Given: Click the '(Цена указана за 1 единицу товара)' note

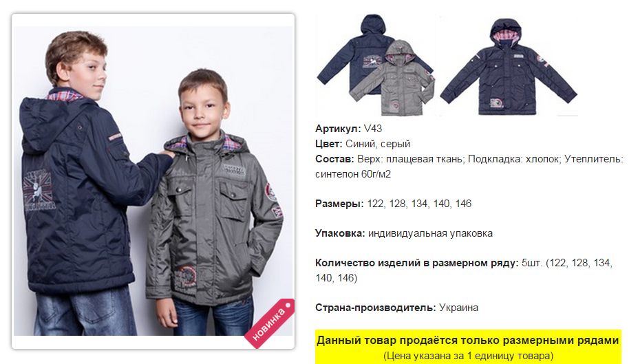Looking at the screenshot, I should pyautogui.click(x=468, y=356).
